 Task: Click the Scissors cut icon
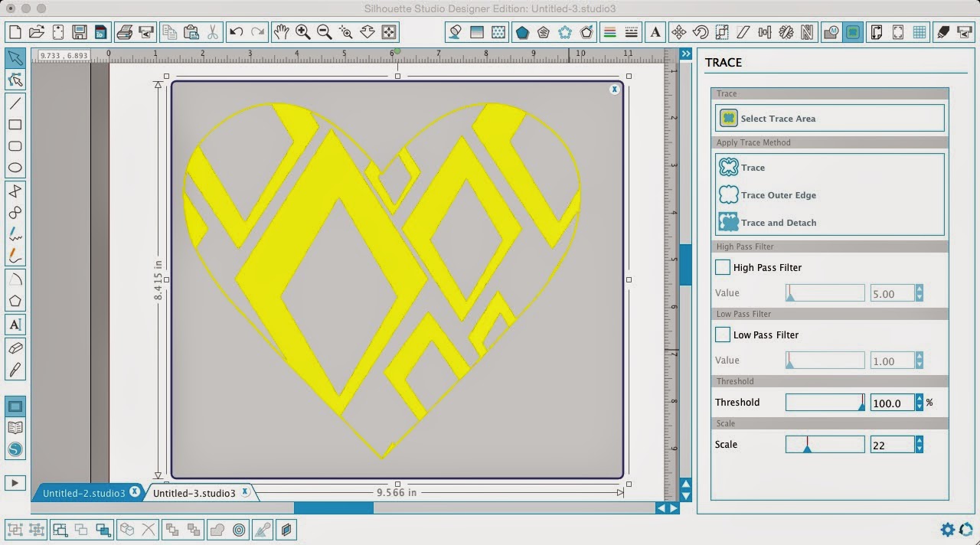[x=211, y=31]
